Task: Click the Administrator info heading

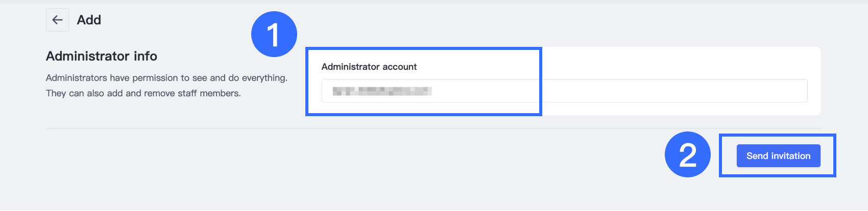Action: click(x=101, y=56)
